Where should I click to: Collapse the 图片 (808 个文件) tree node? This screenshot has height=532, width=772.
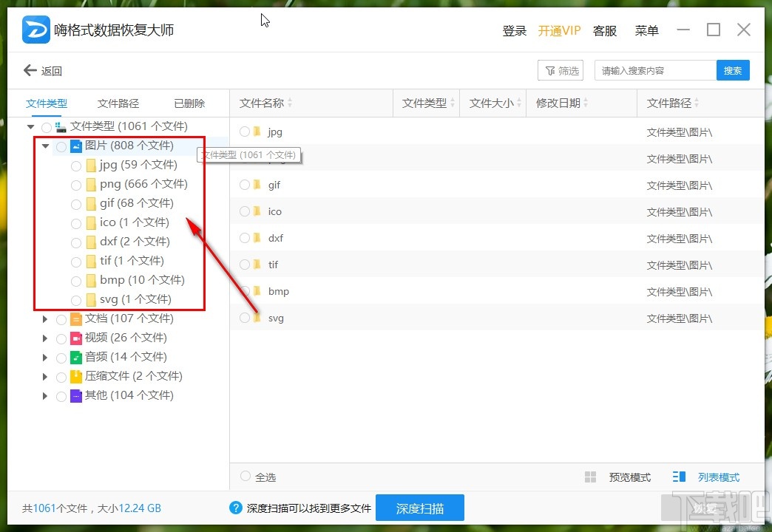[45, 146]
